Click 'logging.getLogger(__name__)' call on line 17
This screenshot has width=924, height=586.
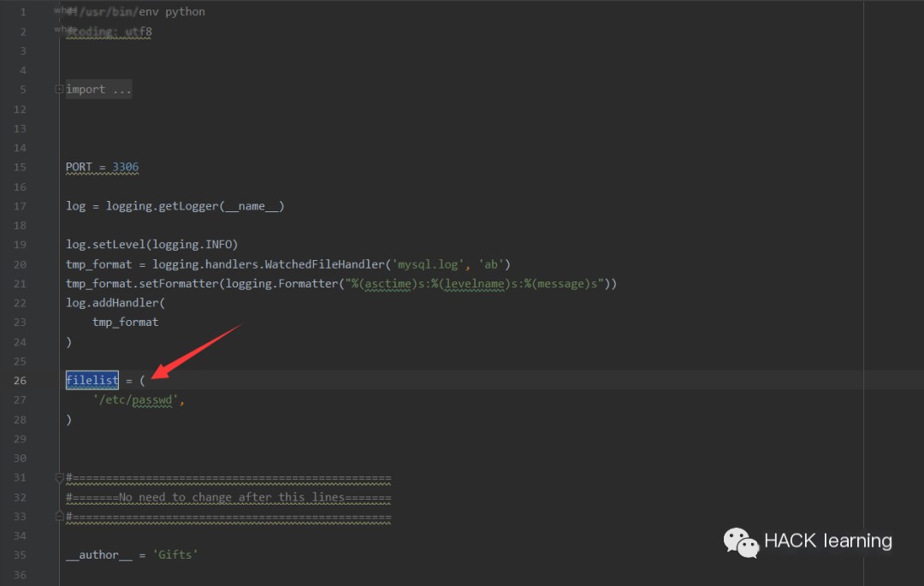195,206
